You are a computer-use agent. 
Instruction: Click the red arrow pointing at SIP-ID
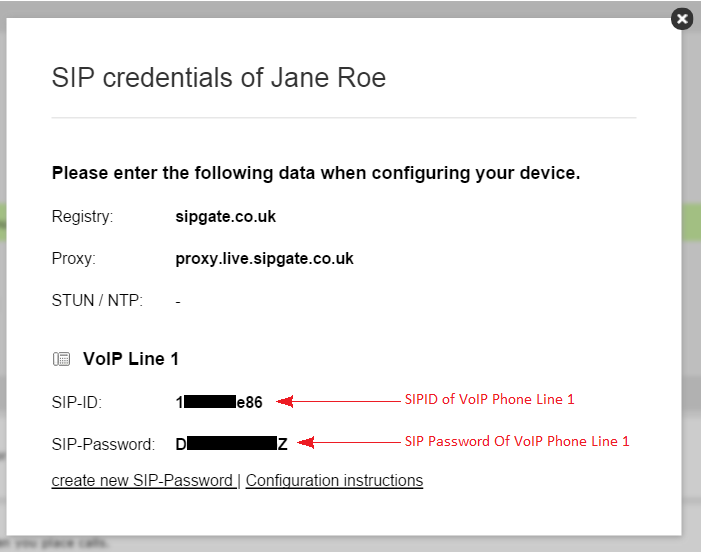(338, 401)
